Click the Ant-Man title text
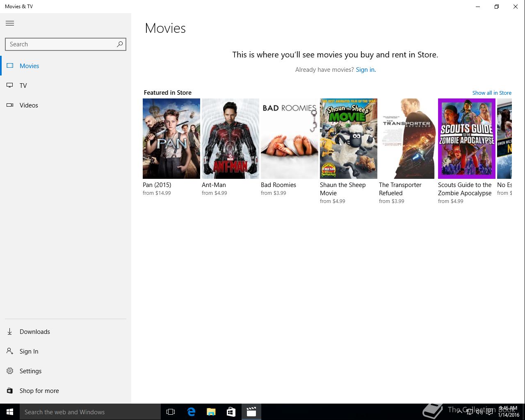525x420 pixels. (x=214, y=185)
